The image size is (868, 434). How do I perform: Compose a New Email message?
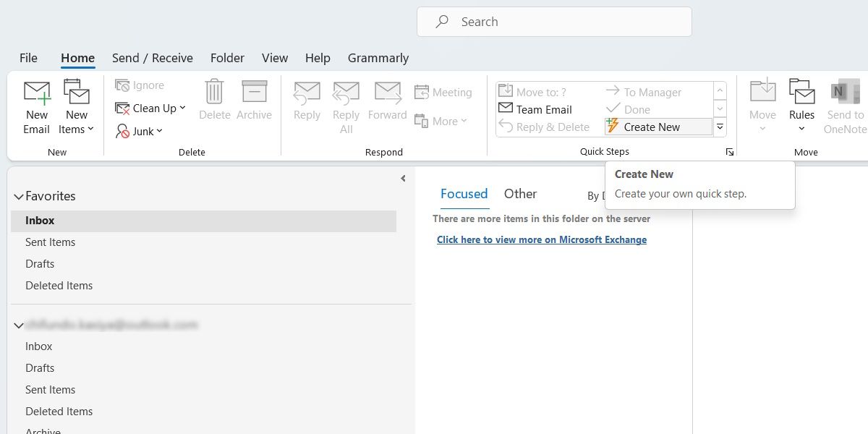(36, 107)
